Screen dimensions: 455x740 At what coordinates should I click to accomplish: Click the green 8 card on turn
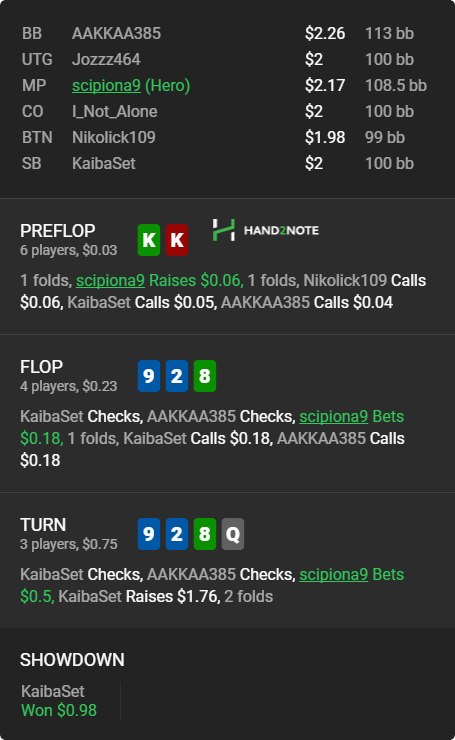(205, 534)
